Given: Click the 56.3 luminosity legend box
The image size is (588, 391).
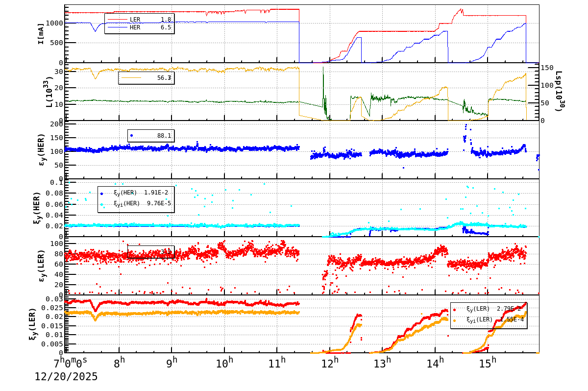Looking at the screenshot, I should (x=147, y=77).
